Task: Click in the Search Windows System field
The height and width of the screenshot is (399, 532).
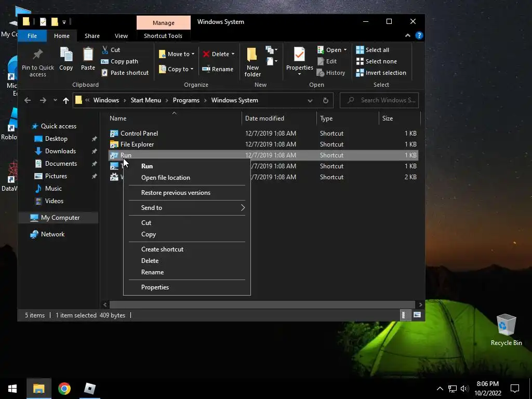Action: (x=379, y=100)
